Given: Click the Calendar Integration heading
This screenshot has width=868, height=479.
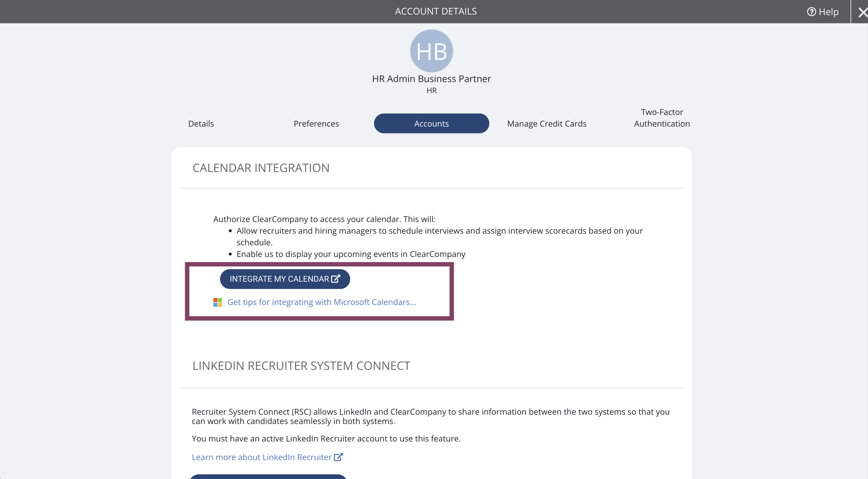Looking at the screenshot, I should tap(261, 168).
